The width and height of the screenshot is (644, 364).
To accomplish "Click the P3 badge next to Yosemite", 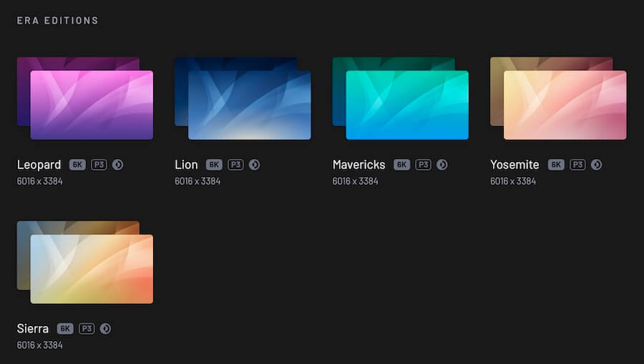I will point(577,165).
